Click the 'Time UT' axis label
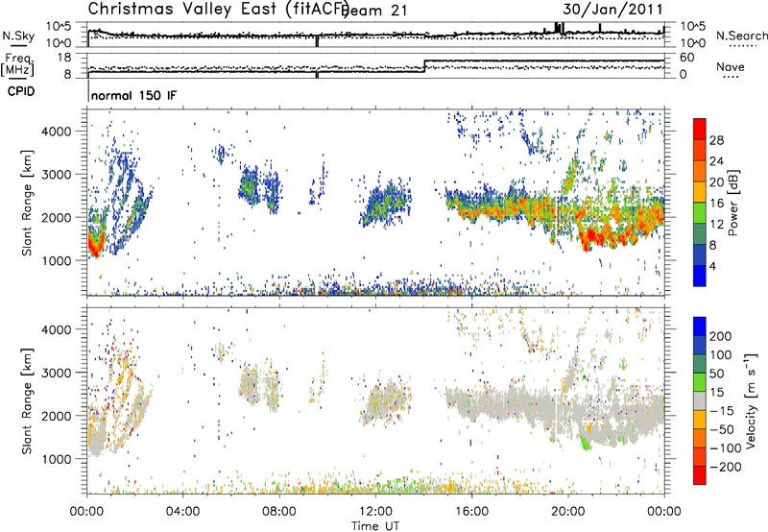 point(375,525)
